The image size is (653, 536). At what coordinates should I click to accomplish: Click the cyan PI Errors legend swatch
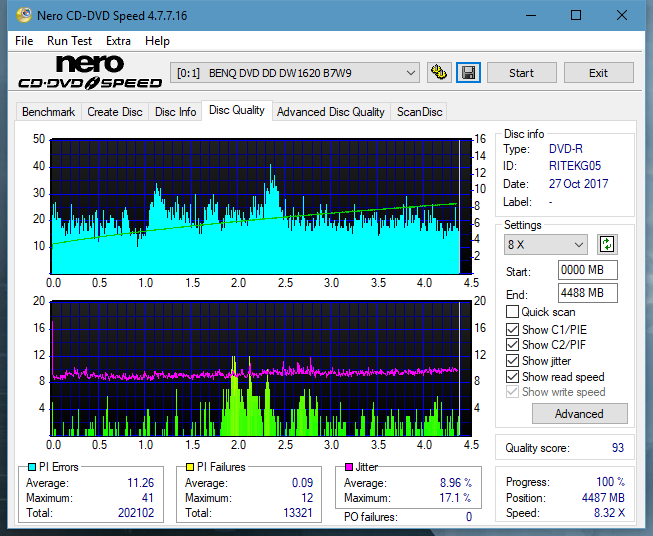pyautogui.click(x=32, y=467)
